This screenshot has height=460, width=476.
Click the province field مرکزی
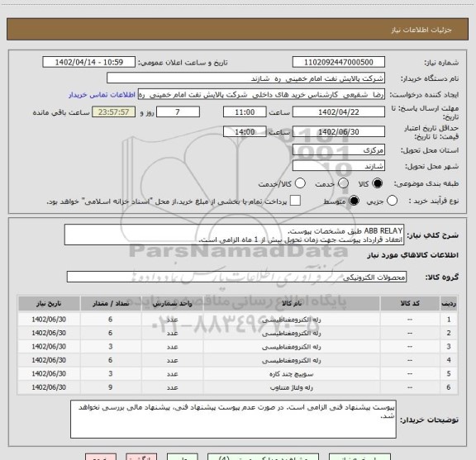click(339, 150)
